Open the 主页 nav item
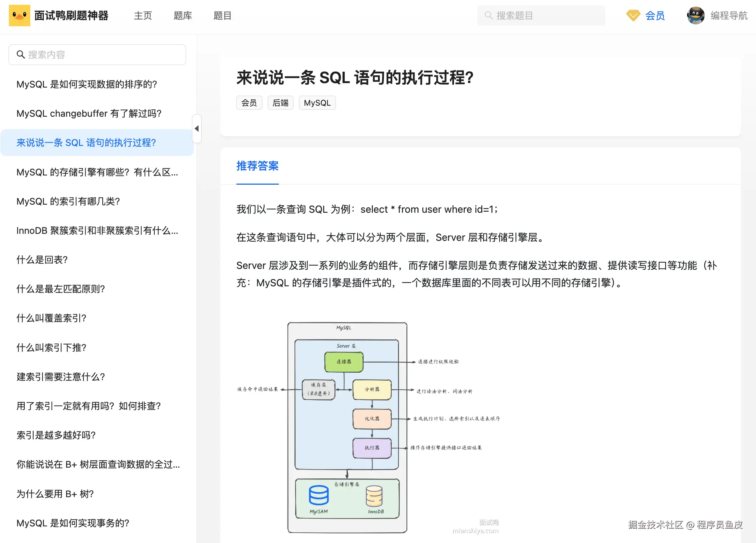 143,16
